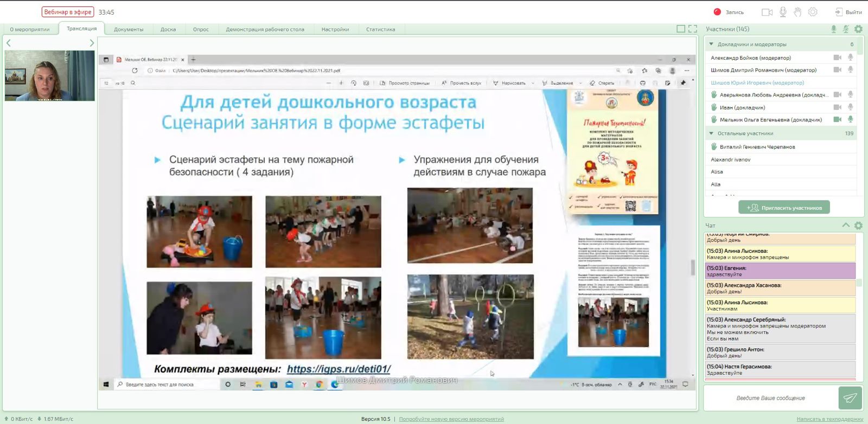Image resolution: width=868 pixels, height=424 pixels.
Task: Switch to the Трансляция tab
Action: [x=81, y=29]
